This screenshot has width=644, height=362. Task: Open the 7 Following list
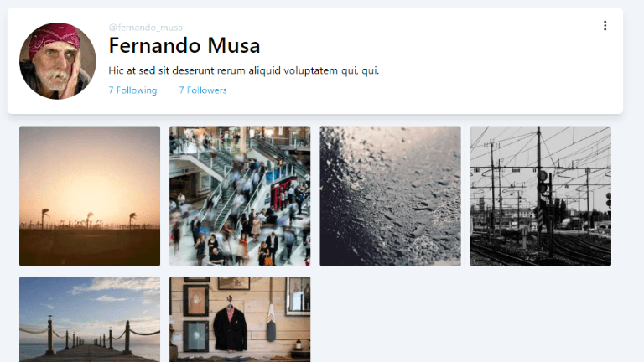132,90
